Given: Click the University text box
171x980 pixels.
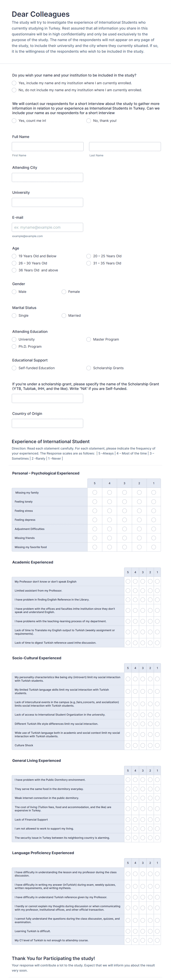Looking at the screenshot, I should click(48, 202).
